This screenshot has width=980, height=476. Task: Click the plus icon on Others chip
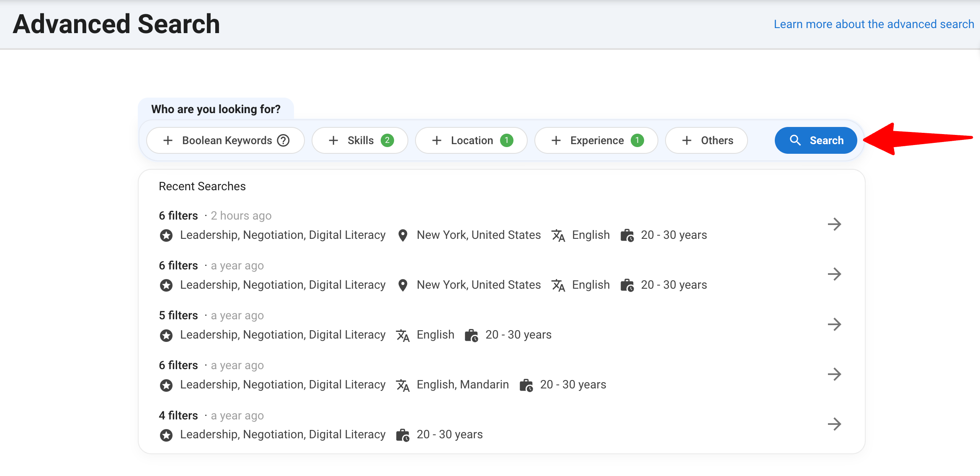coord(687,140)
